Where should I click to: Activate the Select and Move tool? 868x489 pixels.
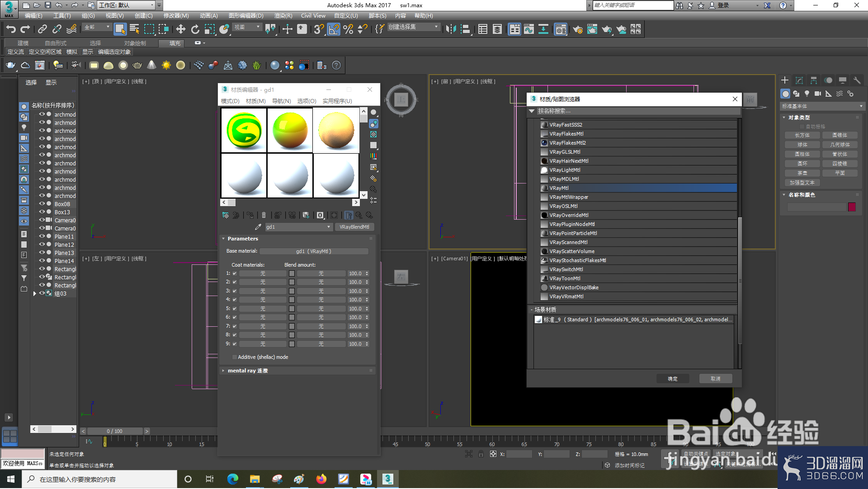point(181,29)
